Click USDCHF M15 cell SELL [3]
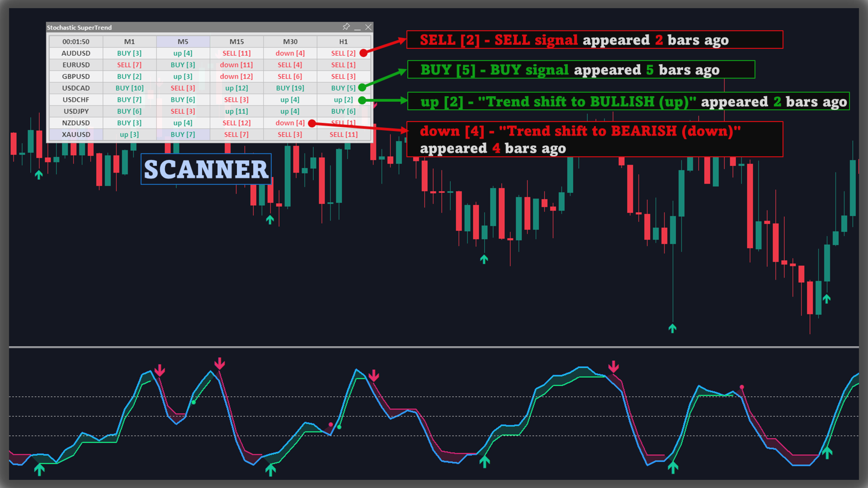This screenshot has height=488, width=868. pos(237,100)
